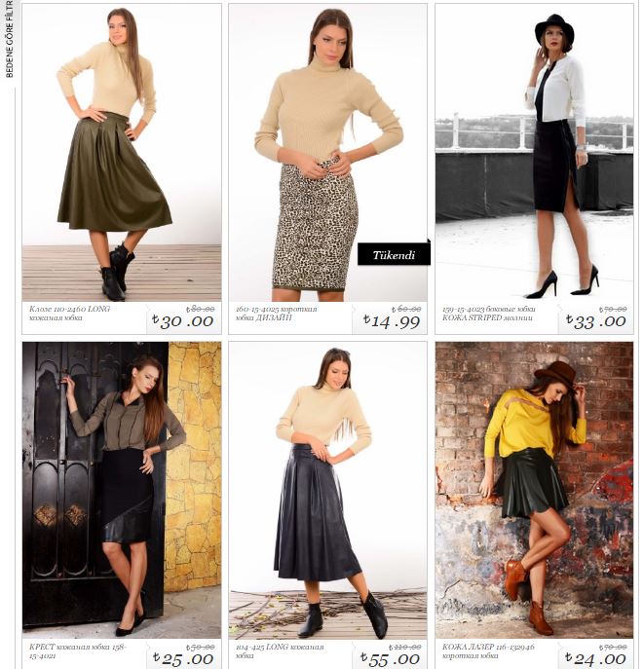Click the 24.00 lira price tag
The width and height of the screenshot is (644, 669).
(x=596, y=659)
